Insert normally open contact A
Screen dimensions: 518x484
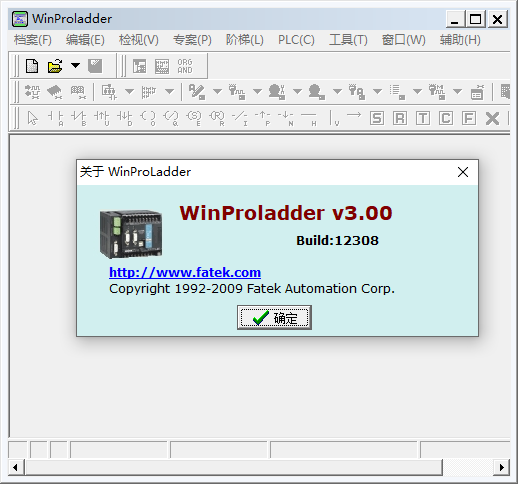pyautogui.click(x=56, y=118)
